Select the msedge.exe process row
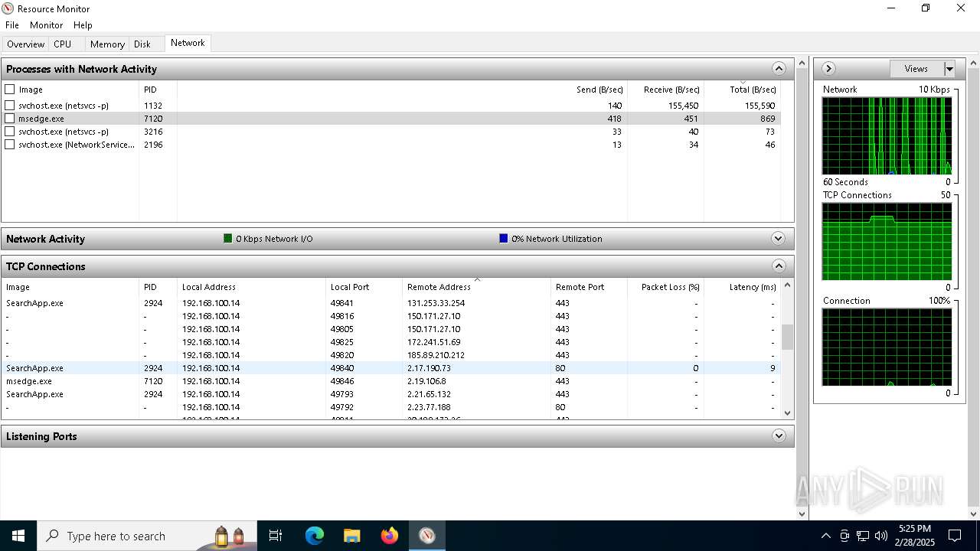This screenshot has height=551, width=980. pyautogui.click(x=391, y=119)
